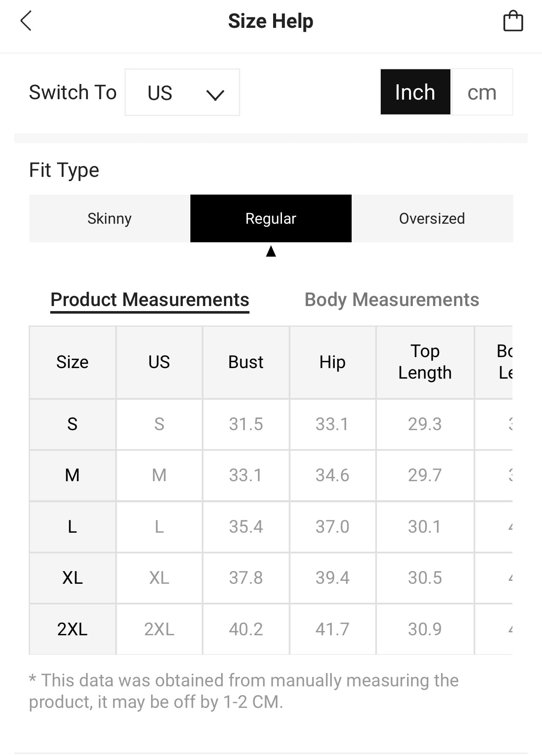Switch to Body Measurements tab

[x=392, y=300]
